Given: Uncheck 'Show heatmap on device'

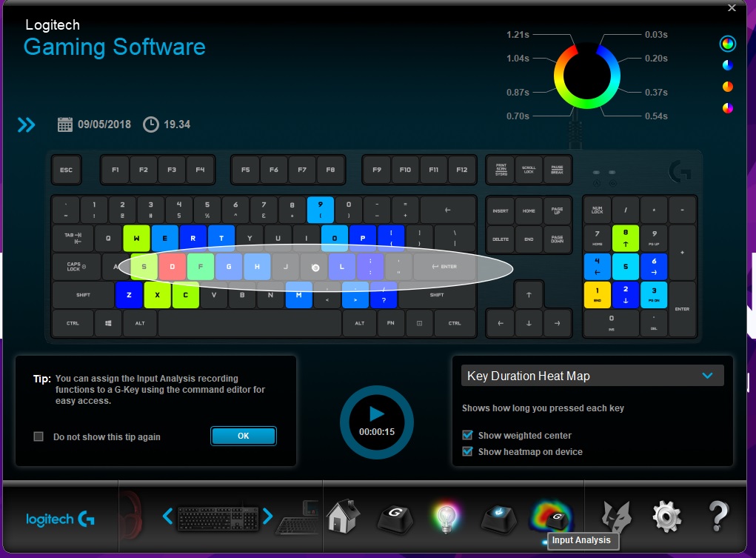Looking at the screenshot, I should [x=467, y=452].
